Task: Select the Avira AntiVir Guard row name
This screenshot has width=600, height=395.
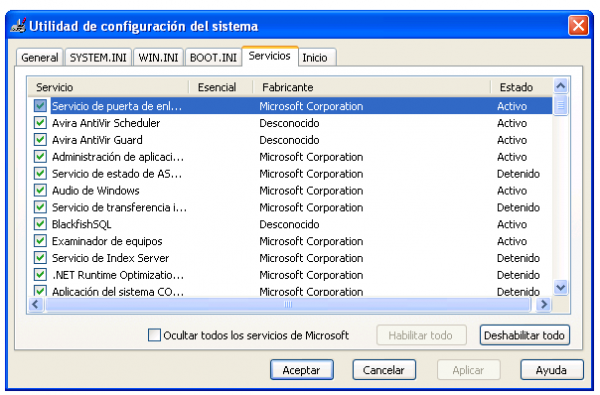Action: click(97, 140)
